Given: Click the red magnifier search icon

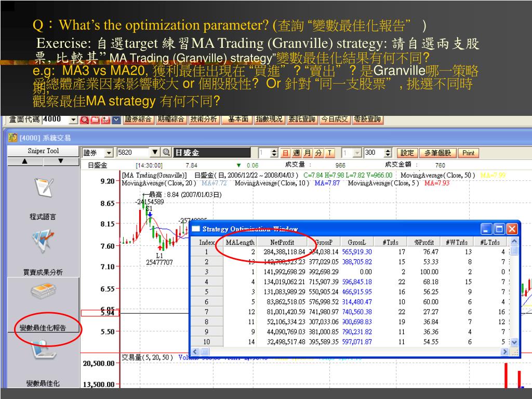Looking at the screenshot, I should tap(85, 120).
